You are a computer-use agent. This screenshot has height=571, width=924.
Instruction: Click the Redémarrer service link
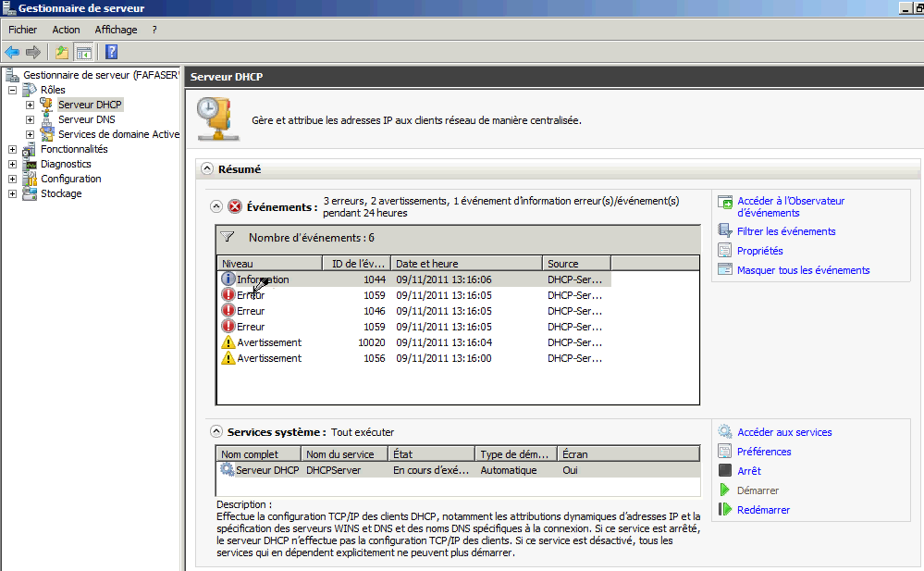(x=763, y=510)
